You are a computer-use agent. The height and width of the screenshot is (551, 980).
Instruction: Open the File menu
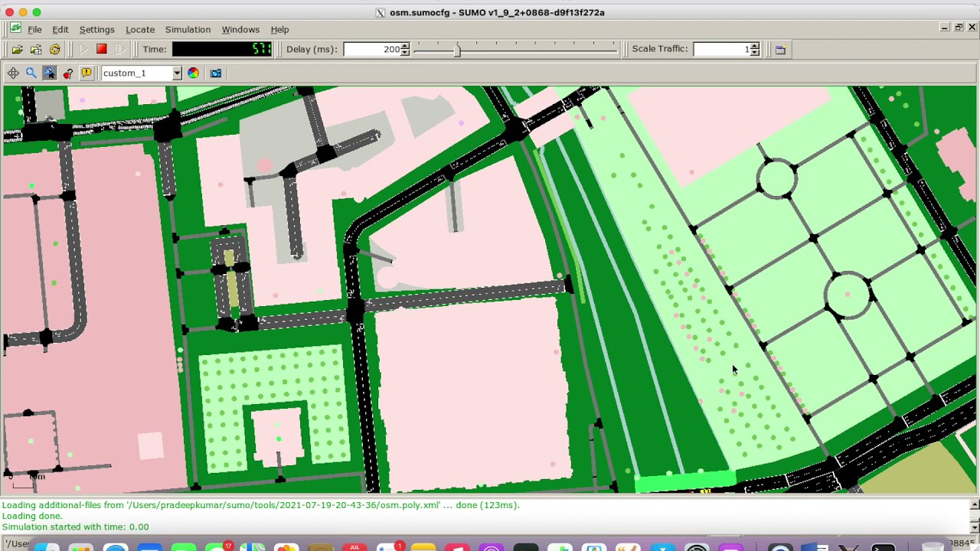coord(34,29)
